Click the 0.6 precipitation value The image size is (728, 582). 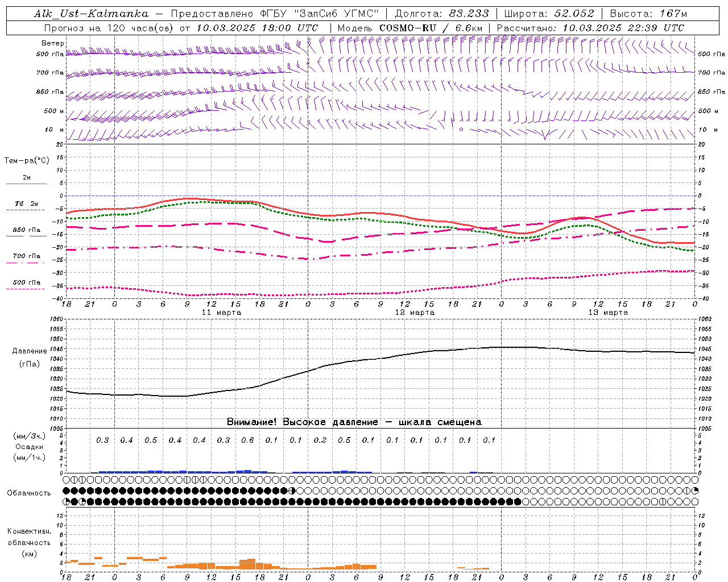[247, 440]
